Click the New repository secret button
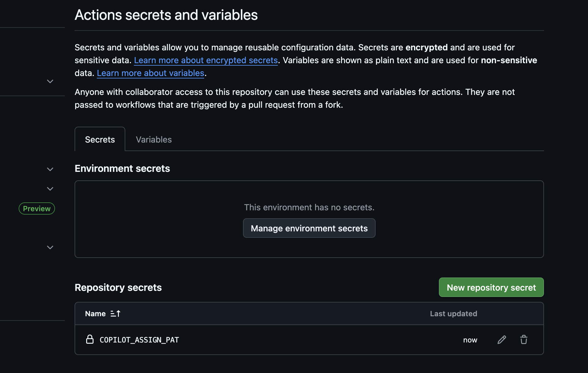The image size is (588, 373). point(491,287)
